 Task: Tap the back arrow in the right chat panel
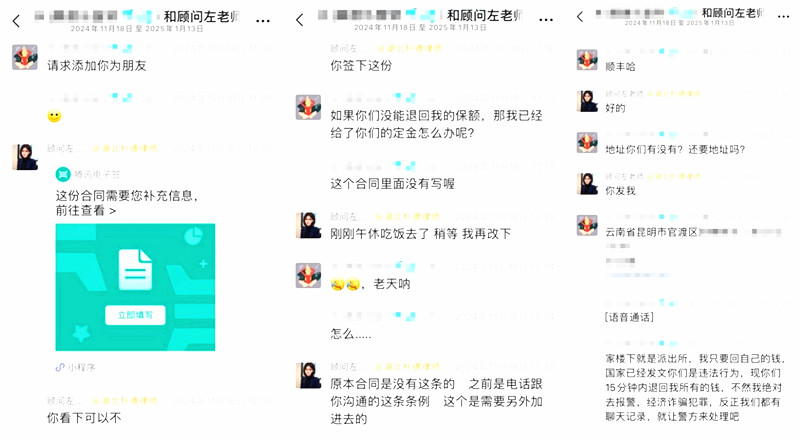click(x=580, y=17)
